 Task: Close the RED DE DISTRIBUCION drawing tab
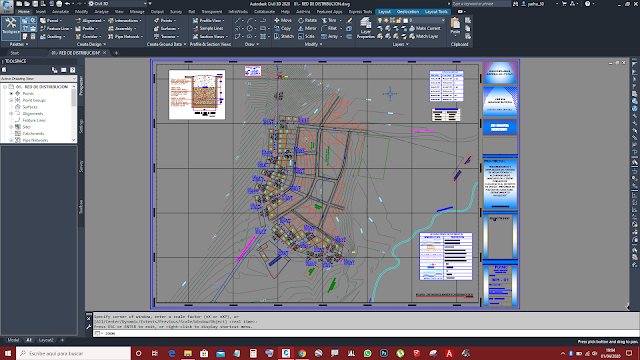104,53
